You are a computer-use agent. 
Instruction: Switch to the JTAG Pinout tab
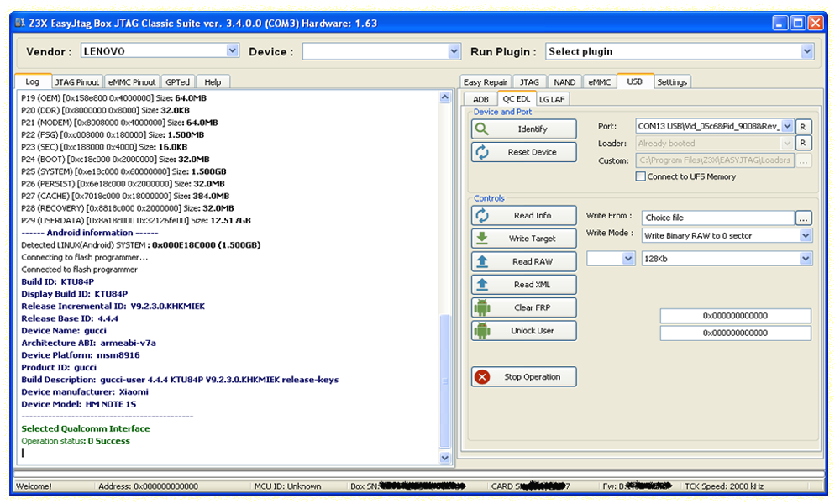(x=77, y=82)
